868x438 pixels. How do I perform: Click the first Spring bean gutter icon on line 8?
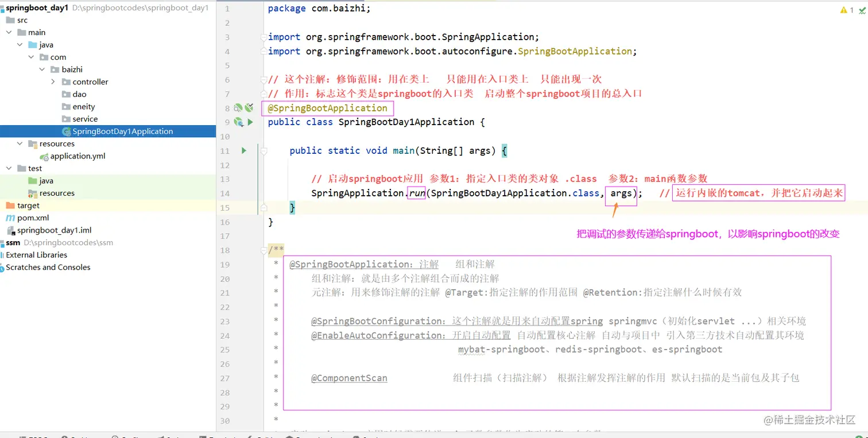(x=238, y=108)
